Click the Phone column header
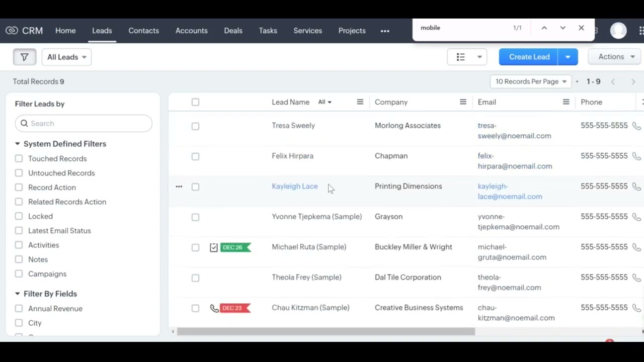The width and height of the screenshot is (644, 362). pyautogui.click(x=591, y=102)
